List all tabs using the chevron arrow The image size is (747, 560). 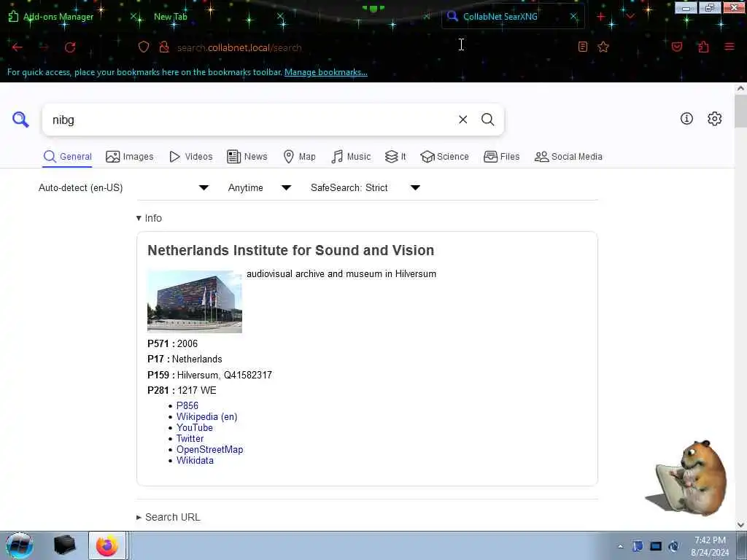tap(630, 17)
